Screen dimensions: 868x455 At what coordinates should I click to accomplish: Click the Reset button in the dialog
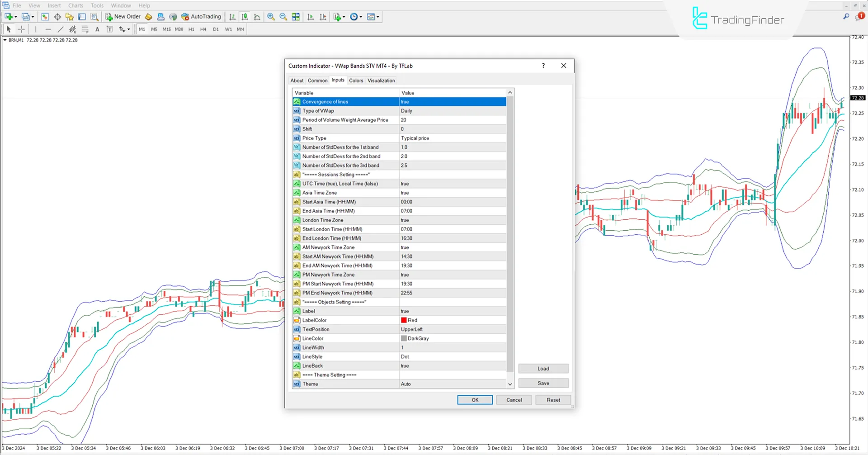click(x=553, y=400)
